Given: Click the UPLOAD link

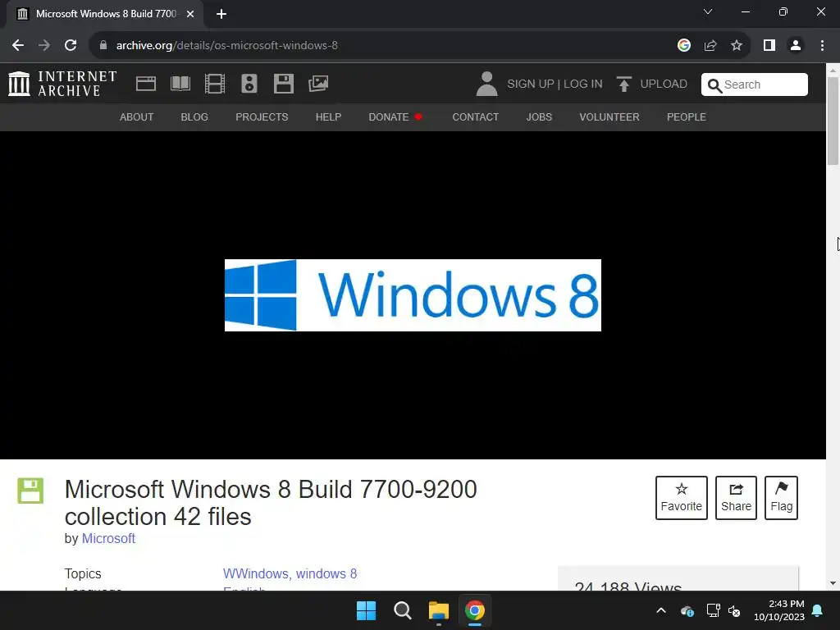Looking at the screenshot, I should (663, 84).
